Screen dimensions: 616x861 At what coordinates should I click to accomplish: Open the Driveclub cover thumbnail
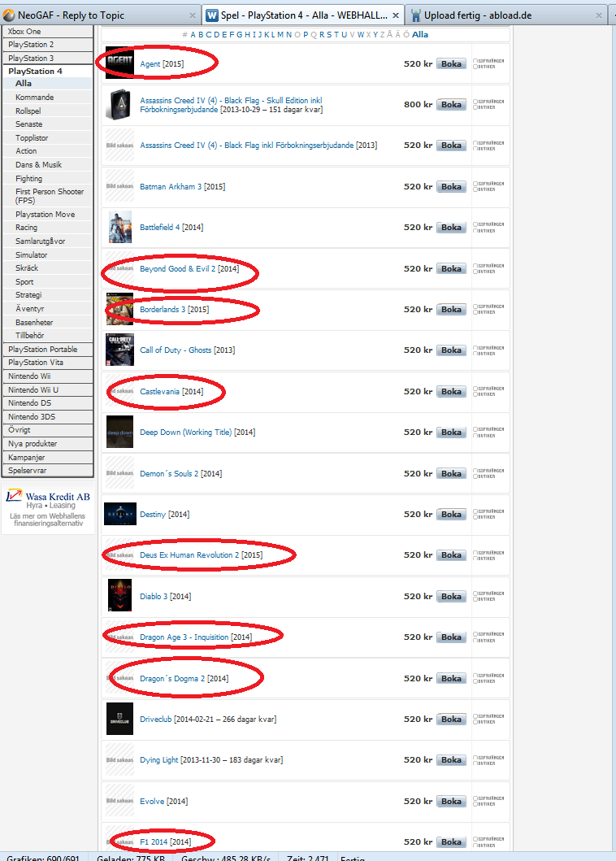pyautogui.click(x=119, y=719)
